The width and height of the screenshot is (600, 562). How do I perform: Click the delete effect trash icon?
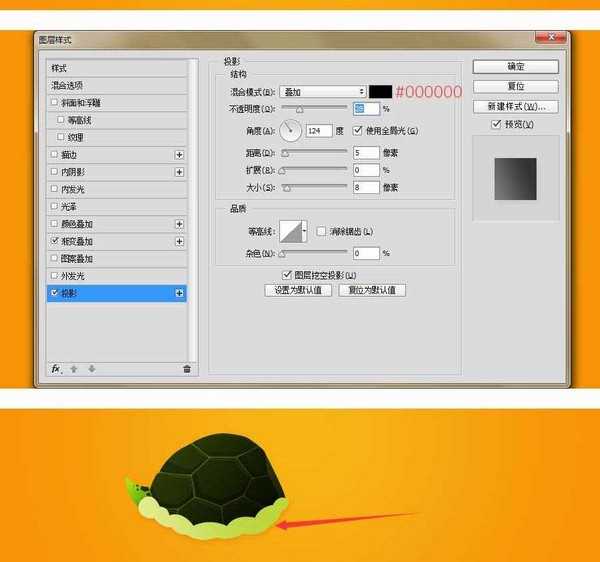[x=186, y=369]
